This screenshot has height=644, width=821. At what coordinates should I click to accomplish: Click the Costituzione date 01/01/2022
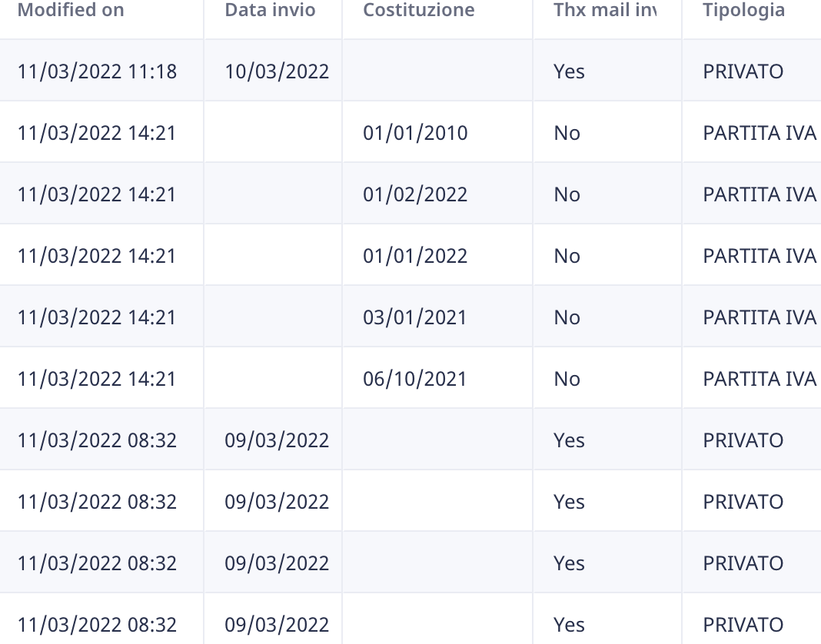point(415,256)
